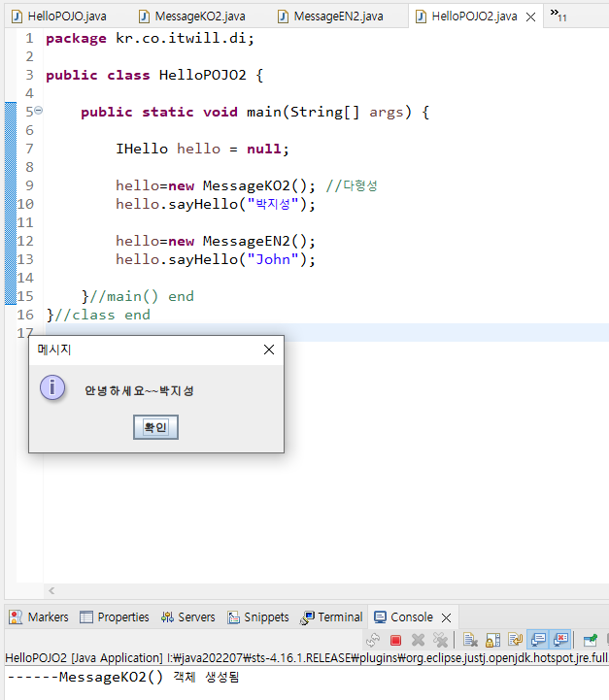The image size is (609, 700).
Task: Click the Console tab monitor icon
Action: [x=380, y=617]
